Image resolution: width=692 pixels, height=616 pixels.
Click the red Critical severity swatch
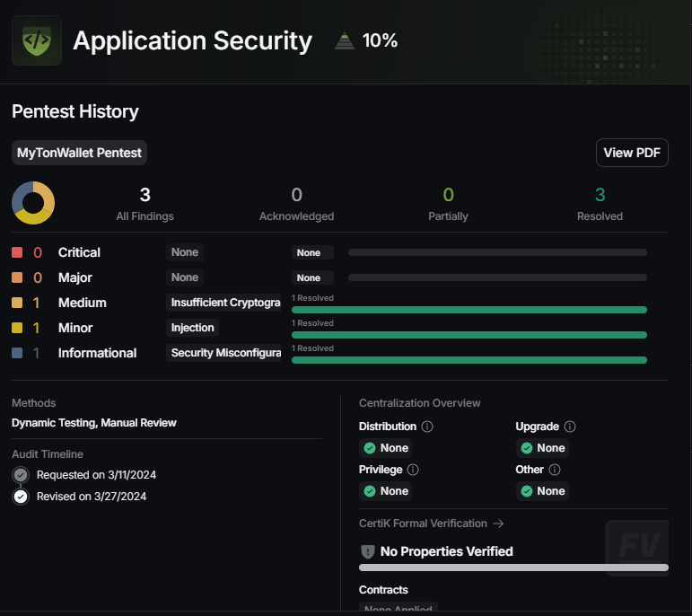17,252
